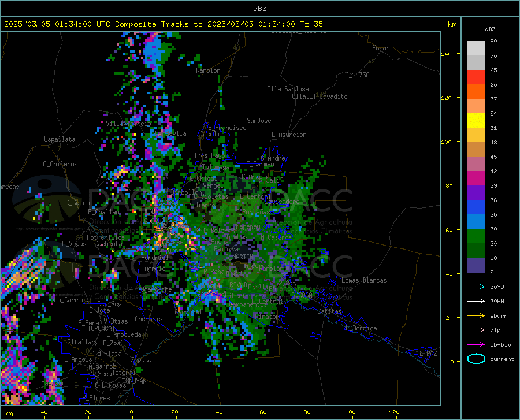Select the red 60 dBZ color swatch
This screenshot has width=520, height=420.
coord(476,77)
